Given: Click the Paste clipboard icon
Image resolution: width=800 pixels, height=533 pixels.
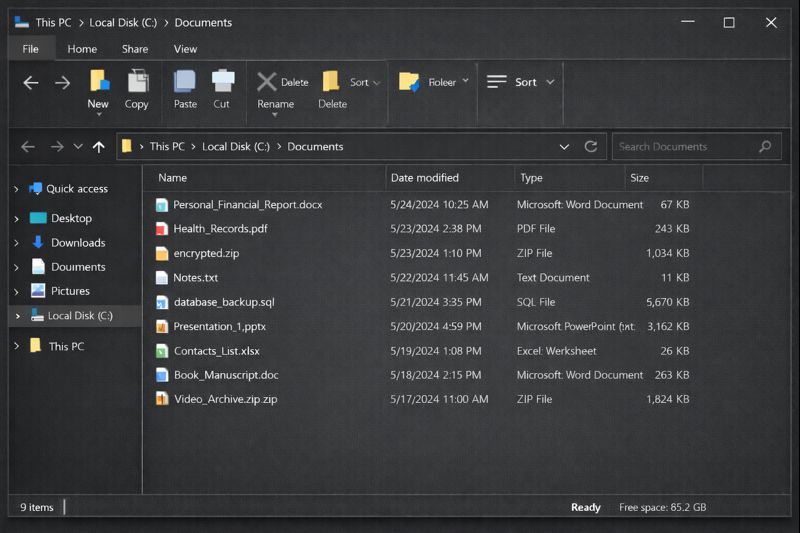Looking at the screenshot, I should (x=185, y=82).
